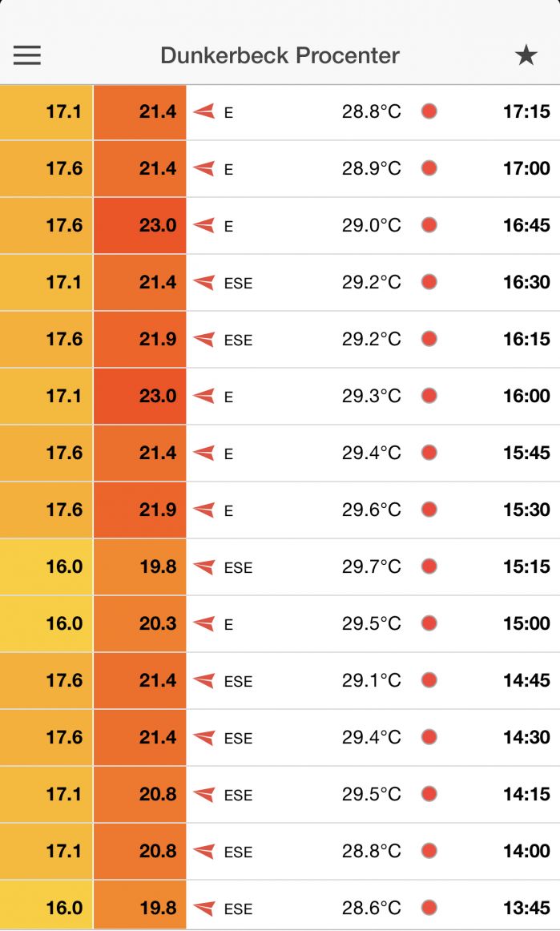Viewport: 560px width, 931px height.
Task: Tap the red status dot at 15:30
Action: point(429,510)
